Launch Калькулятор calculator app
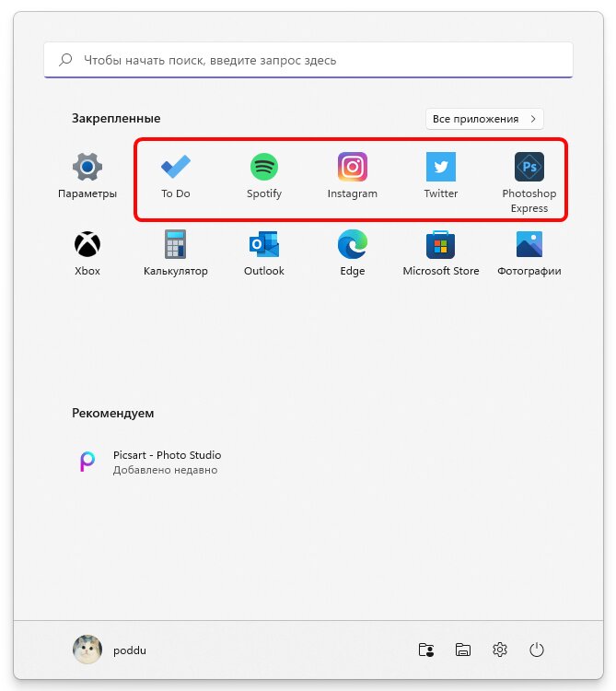Viewport: 616px width, 691px height. 176,253
